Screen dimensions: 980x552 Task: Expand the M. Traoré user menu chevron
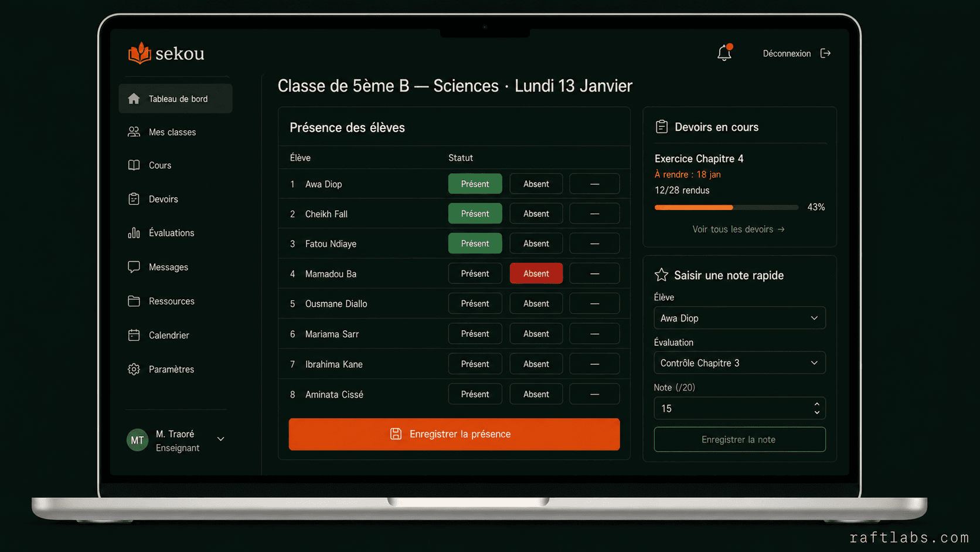click(x=221, y=439)
